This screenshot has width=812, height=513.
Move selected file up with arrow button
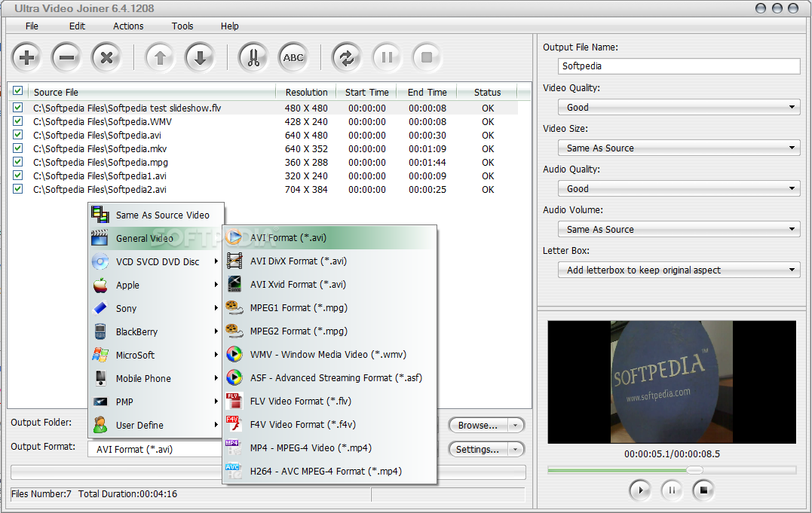[160, 57]
